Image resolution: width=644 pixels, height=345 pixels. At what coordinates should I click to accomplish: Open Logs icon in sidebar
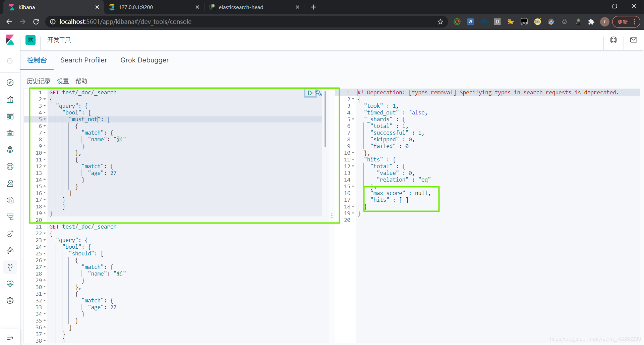point(10,200)
